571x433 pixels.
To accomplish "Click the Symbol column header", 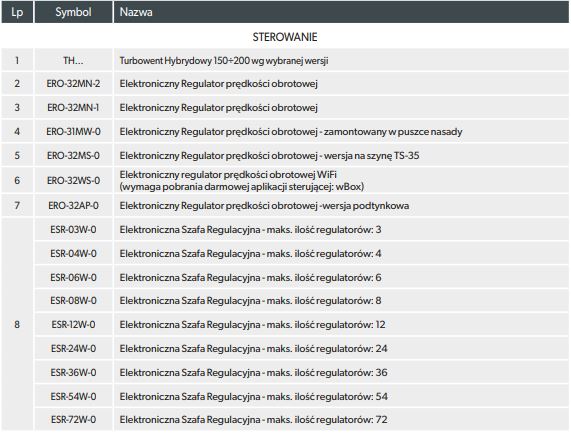I will [x=73, y=12].
